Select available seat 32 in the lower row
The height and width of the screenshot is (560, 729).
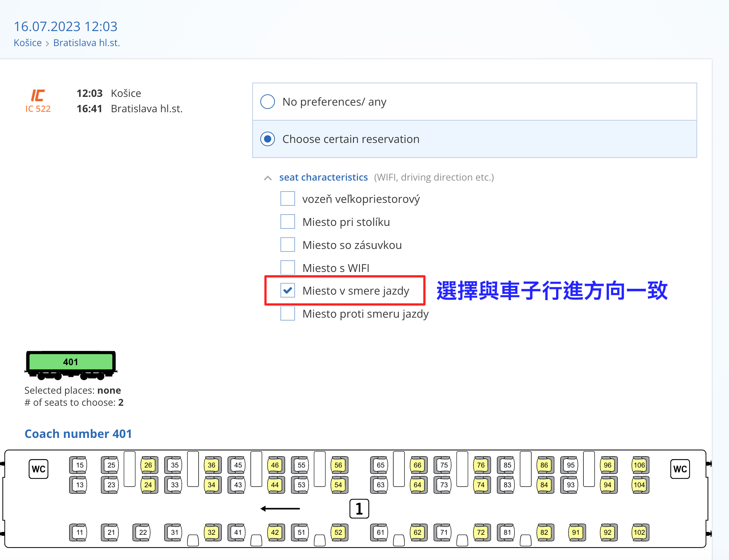(212, 532)
